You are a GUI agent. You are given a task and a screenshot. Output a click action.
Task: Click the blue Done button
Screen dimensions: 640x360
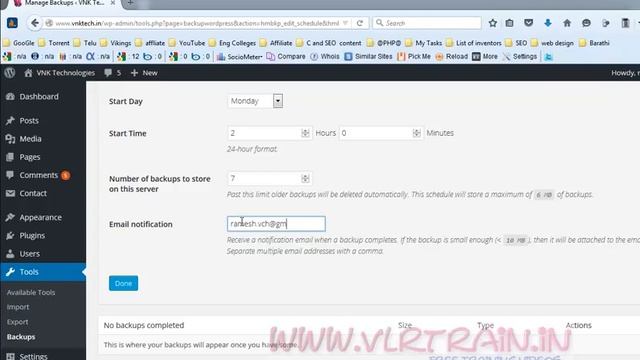click(123, 283)
